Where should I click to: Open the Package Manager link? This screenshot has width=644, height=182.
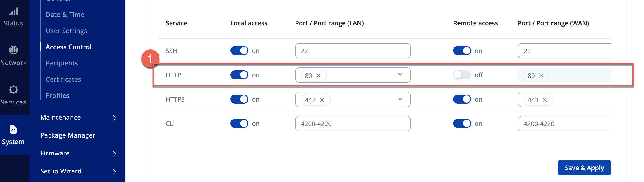pyautogui.click(x=68, y=135)
